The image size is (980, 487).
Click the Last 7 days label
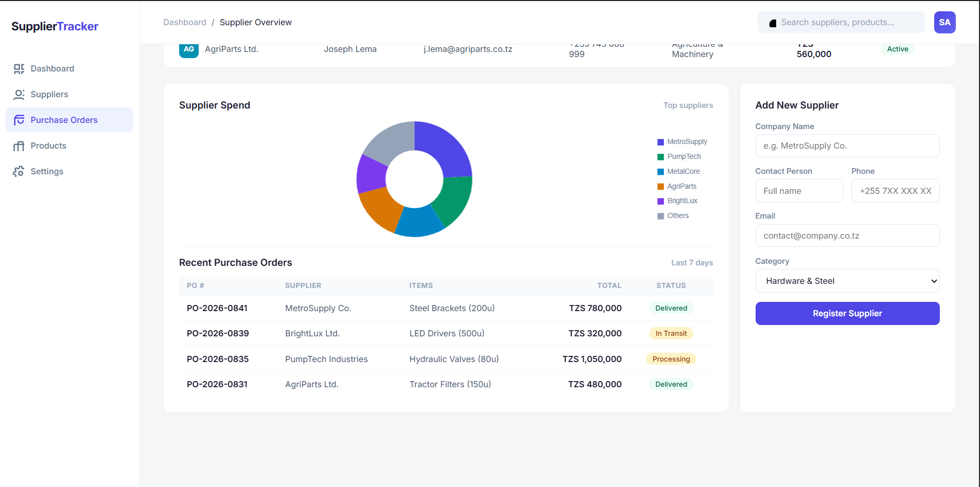692,263
